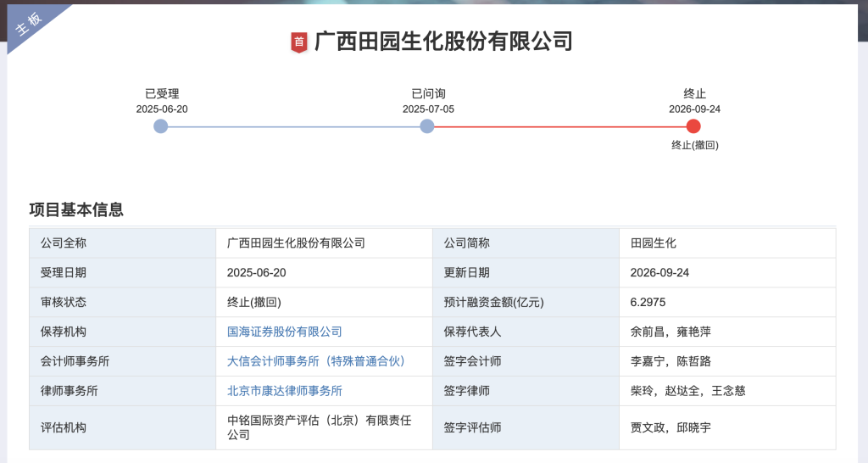Select the 已问询 timeline node
This screenshot has width=868, height=463.
tap(427, 126)
